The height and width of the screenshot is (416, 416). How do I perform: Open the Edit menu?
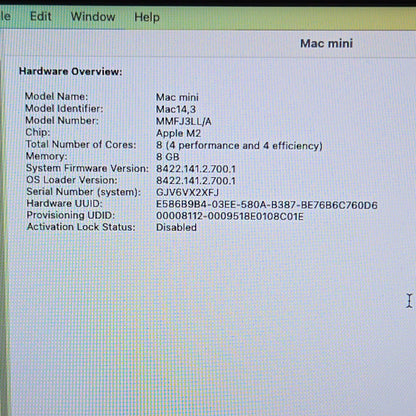click(41, 16)
